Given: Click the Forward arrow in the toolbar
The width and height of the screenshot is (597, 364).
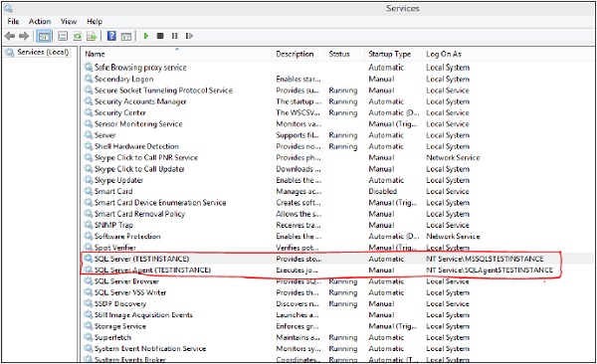Looking at the screenshot, I should [24, 36].
